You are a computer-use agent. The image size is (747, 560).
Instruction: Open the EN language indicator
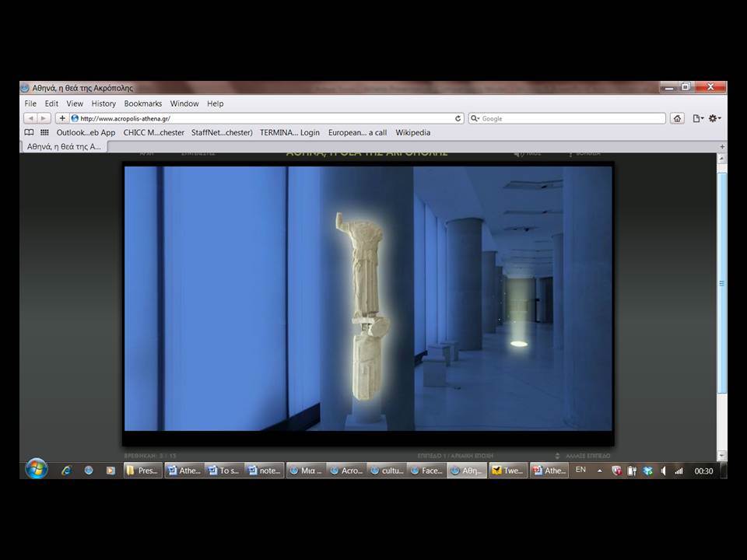coord(580,470)
